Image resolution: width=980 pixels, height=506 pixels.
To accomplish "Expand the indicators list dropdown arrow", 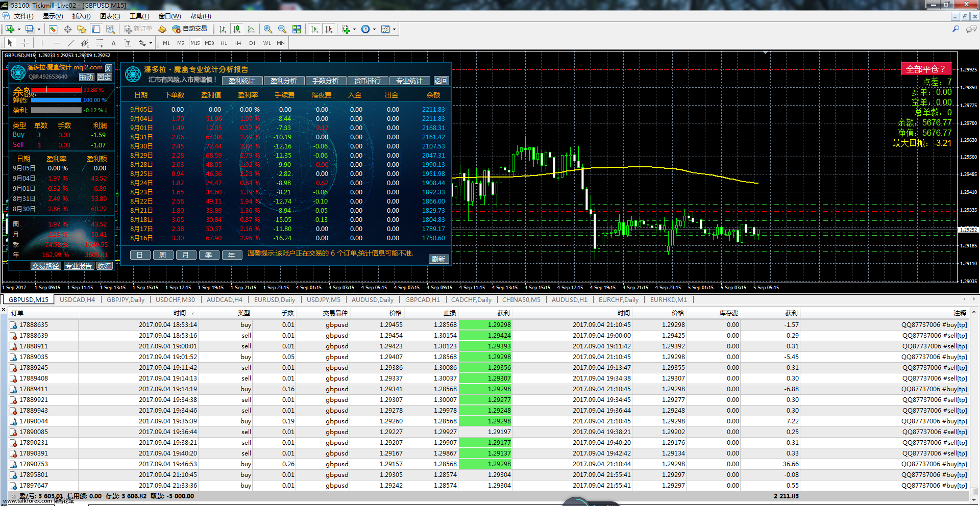I will 354,29.
